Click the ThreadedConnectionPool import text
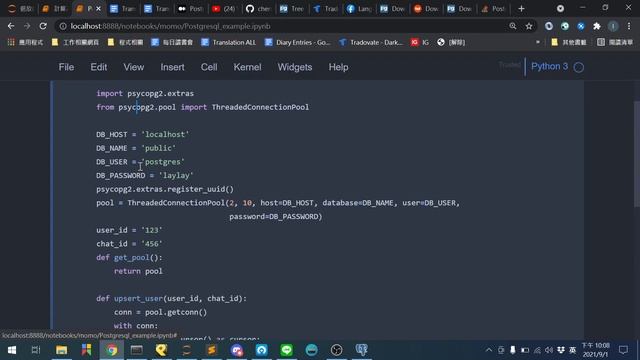640x360 pixels. (260, 107)
